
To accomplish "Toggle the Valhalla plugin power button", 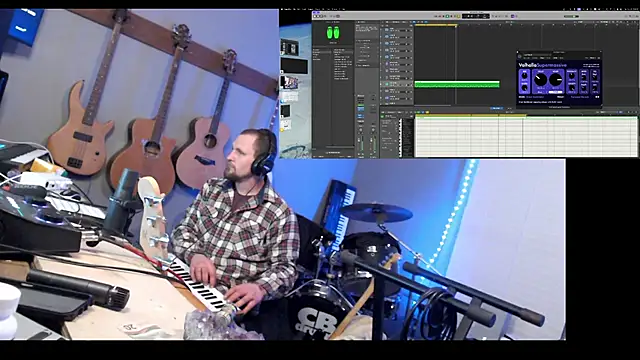I will 519,56.
